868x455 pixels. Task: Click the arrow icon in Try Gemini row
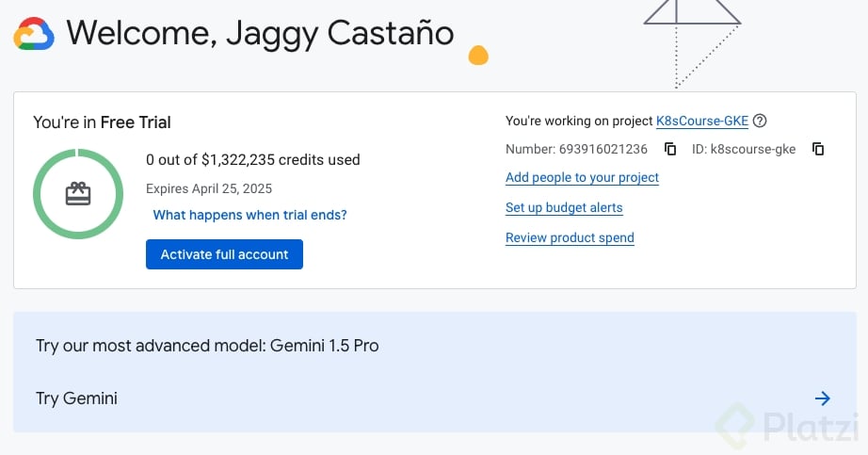click(823, 398)
